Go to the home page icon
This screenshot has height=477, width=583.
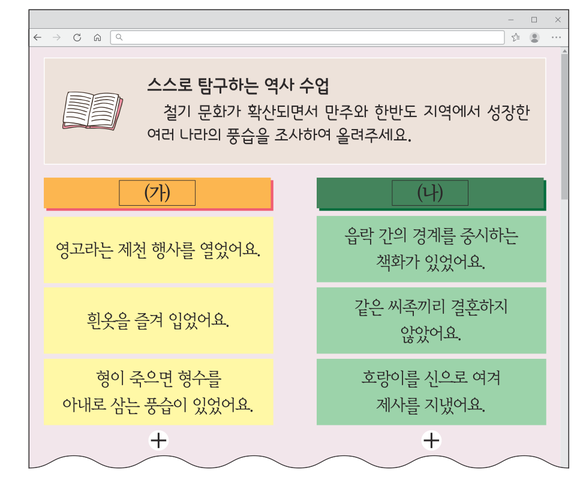point(97,37)
